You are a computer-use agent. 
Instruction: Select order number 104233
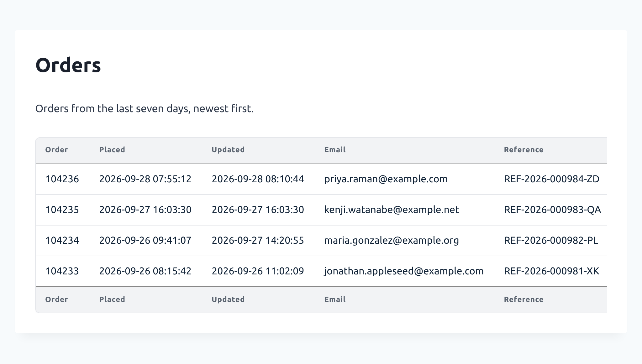(62, 271)
